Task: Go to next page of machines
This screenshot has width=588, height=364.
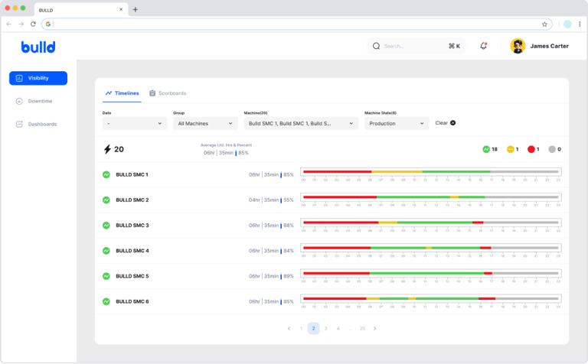Action: click(x=374, y=328)
